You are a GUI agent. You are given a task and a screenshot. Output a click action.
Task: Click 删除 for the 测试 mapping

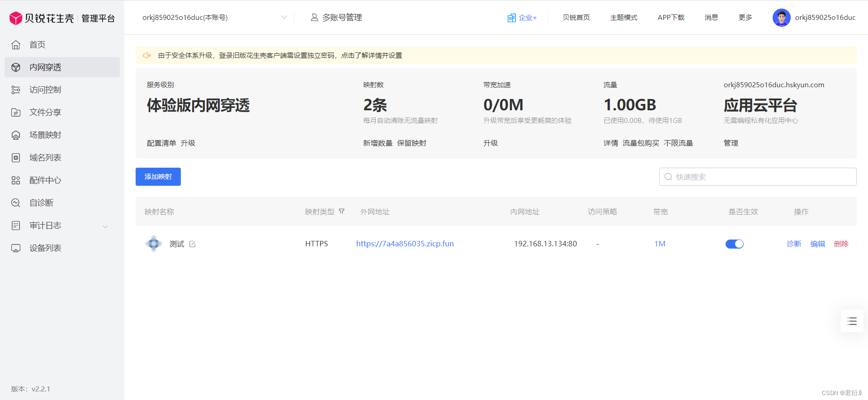click(x=841, y=244)
